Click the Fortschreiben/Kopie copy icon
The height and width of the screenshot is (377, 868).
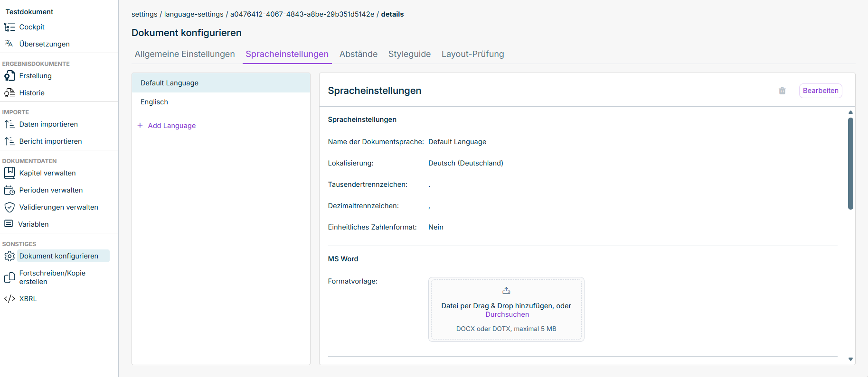coord(9,277)
